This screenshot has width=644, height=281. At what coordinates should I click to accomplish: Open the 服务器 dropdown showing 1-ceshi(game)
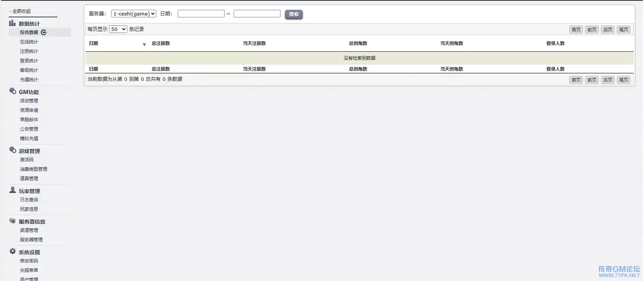[134, 14]
